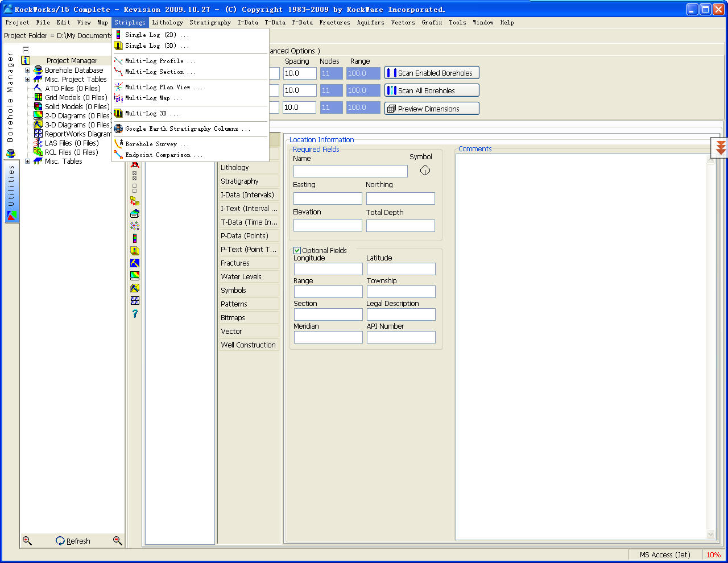Click the 2D striplog column toolbar icon
Image resolution: width=728 pixels, height=563 pixels.
click(x=135, y=238)
